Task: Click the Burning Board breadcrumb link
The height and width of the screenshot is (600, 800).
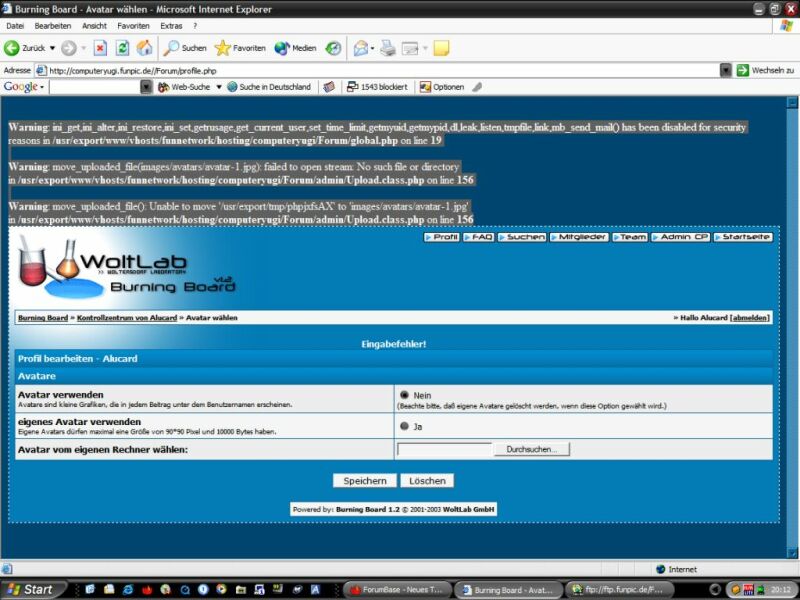Action: (43, 317)
